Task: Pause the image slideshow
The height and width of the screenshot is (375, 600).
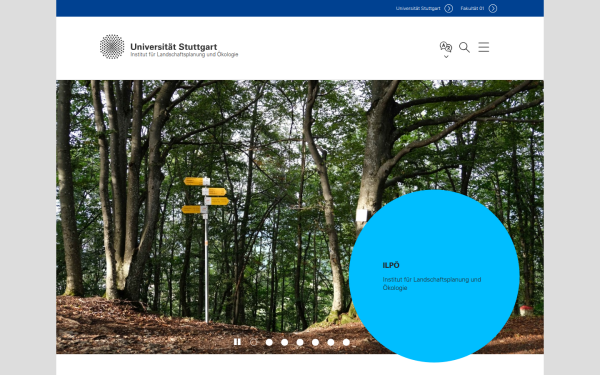Action: point(237,342)
